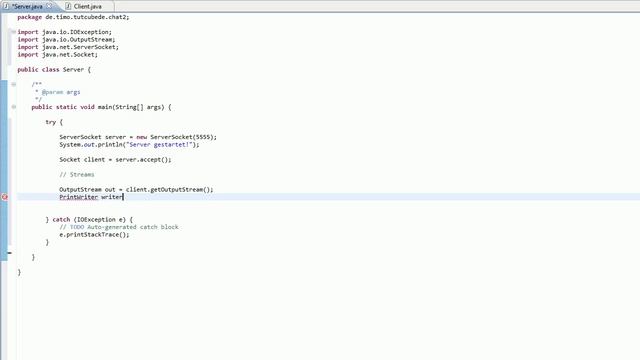Click the import java.io.OutputStream line

click(66, 40)
